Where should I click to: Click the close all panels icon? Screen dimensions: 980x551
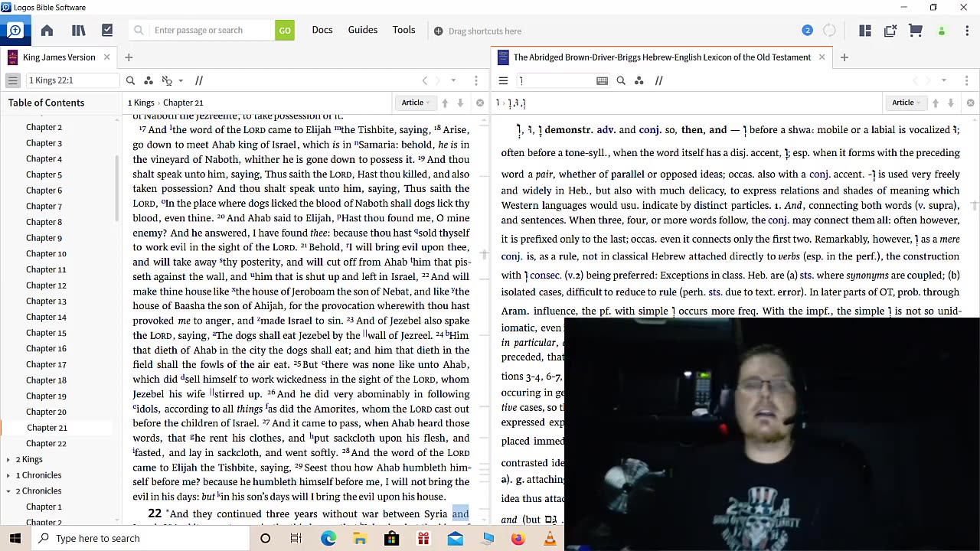(x=890, y=31)
